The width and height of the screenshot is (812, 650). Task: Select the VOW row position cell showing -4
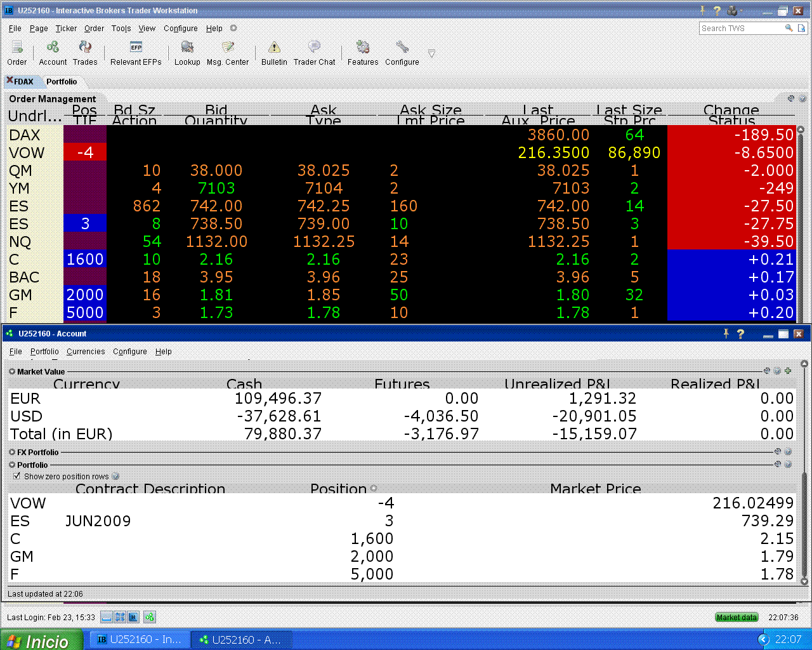(x=85, y=152)
